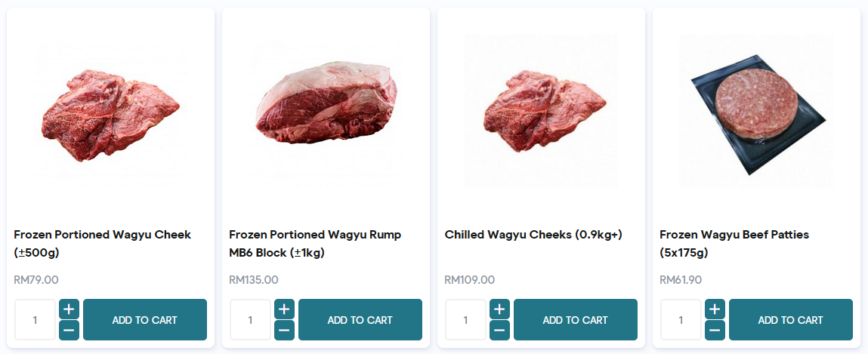The width and height of the screenshot is (868, 354).
Task: Increase quantity for Chilled Wagyu Cheeks
Action: coord(499,309)
